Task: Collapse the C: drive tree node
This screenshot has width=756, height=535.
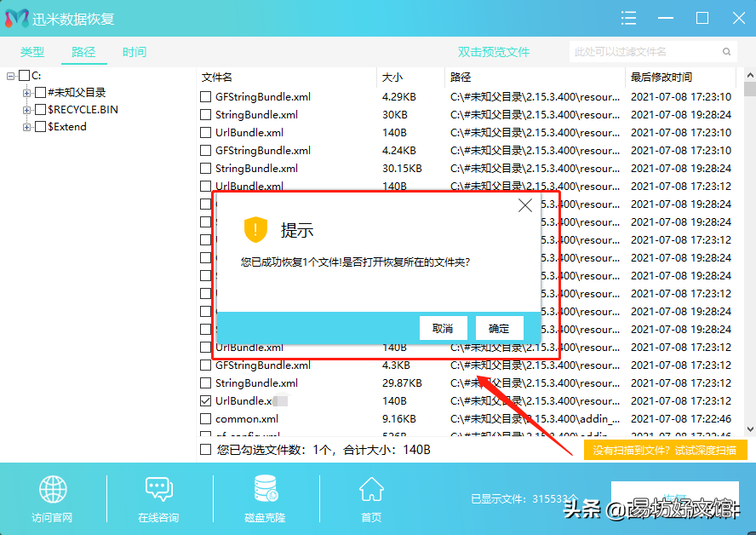Action: 10,76
